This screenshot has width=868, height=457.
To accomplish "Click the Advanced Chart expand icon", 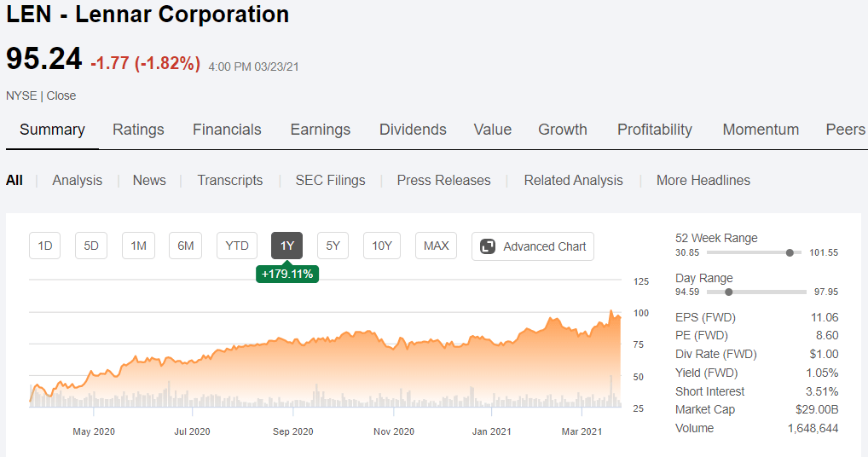I will pos(488,246).
